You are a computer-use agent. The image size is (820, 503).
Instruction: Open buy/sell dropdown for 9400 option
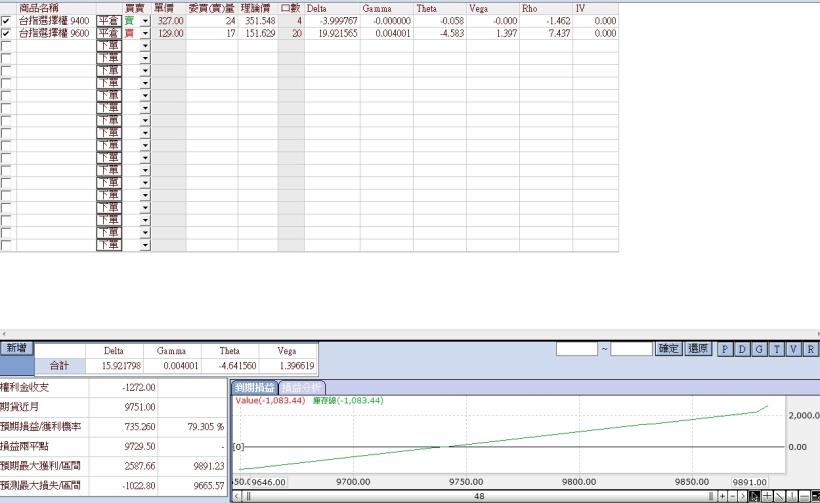145,20
